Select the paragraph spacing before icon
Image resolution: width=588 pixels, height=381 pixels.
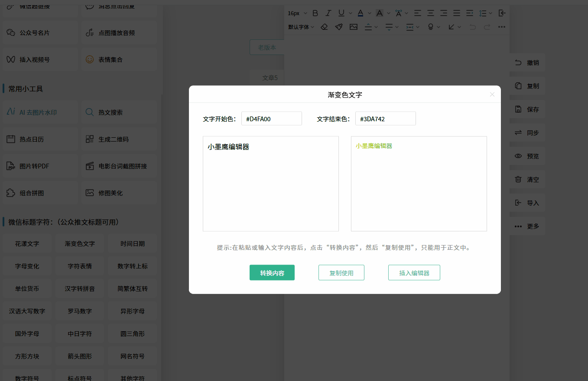[x=368, y=27]
